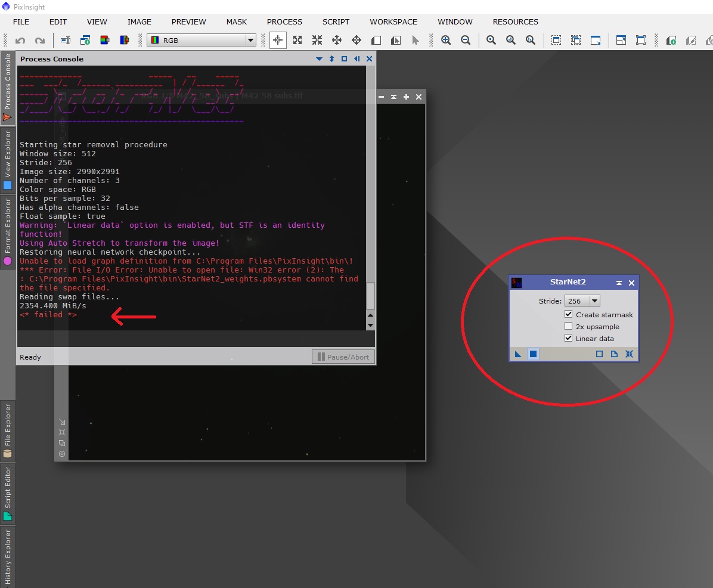This screenshot has width=713, height=588.
Task: Open the WINDOW menu
Action: point(455,22)
